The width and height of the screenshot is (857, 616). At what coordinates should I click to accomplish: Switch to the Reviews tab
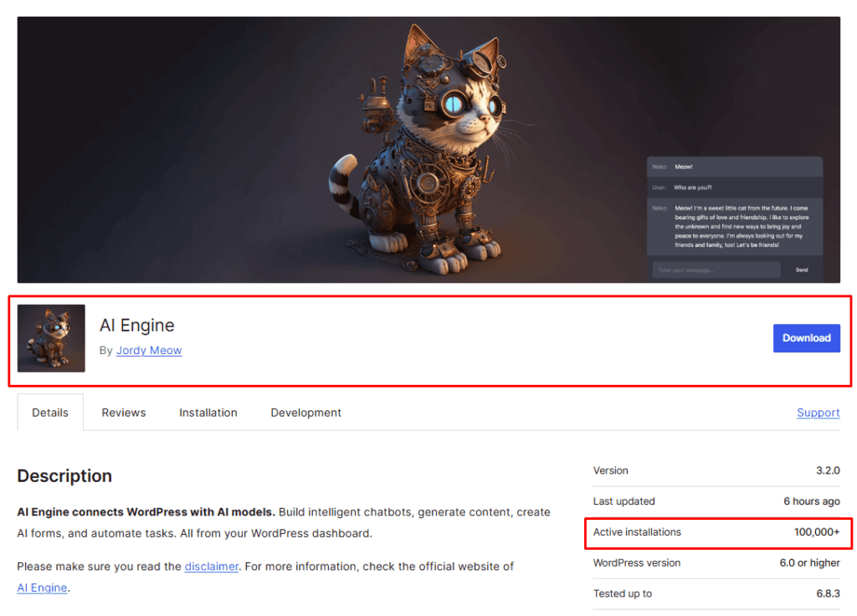coord(123,412)
